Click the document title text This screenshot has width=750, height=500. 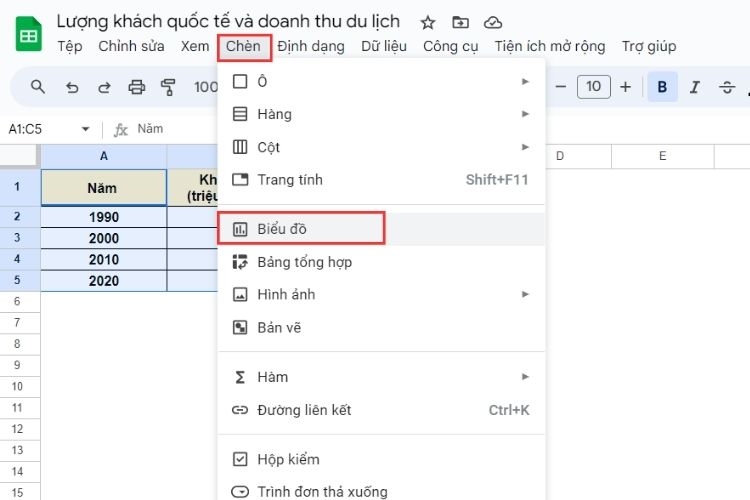pyautogui.click(x=228, y=22)
